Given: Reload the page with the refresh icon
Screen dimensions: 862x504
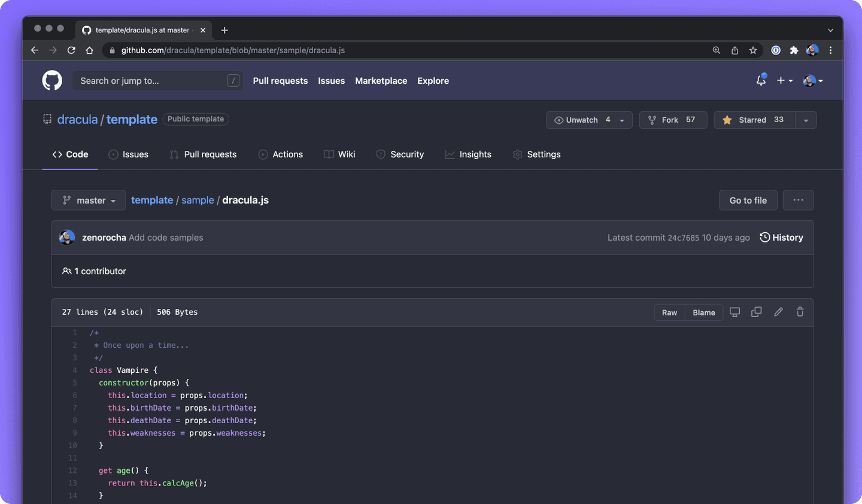Looking at the screenshot, I should click(x=71, y=50).
